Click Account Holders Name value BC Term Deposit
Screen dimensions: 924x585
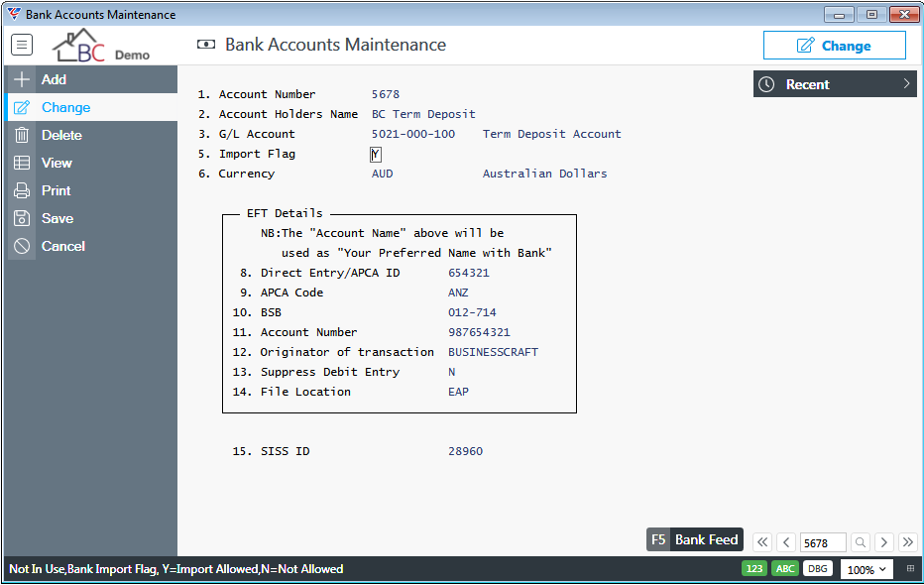point(423,114)
